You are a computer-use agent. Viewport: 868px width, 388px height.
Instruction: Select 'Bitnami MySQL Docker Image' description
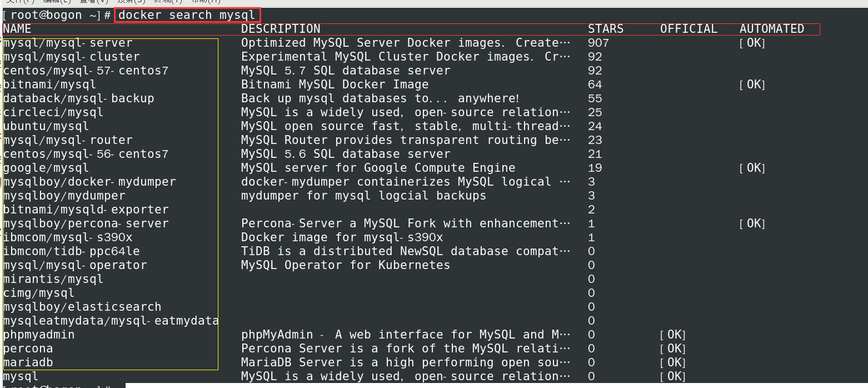(x=335, y=84)
